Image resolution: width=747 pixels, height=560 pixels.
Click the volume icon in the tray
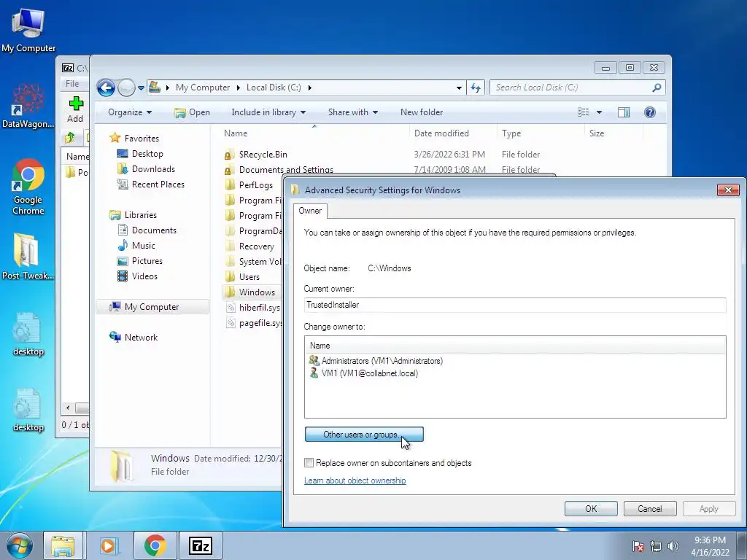673,546
